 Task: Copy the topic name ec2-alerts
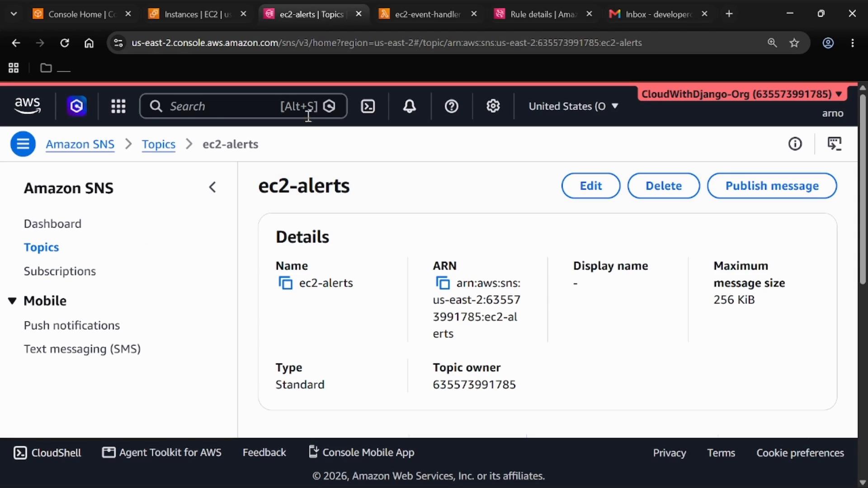pos(285,283)
